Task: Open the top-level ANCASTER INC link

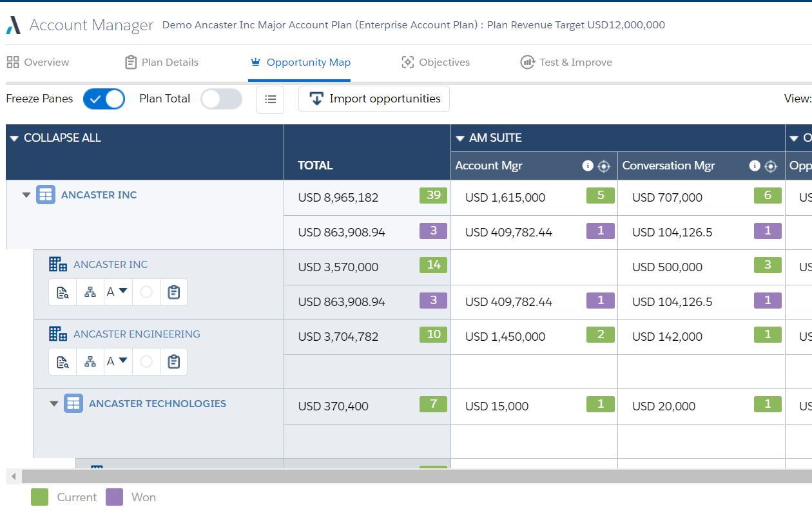Action: [99, 195]
